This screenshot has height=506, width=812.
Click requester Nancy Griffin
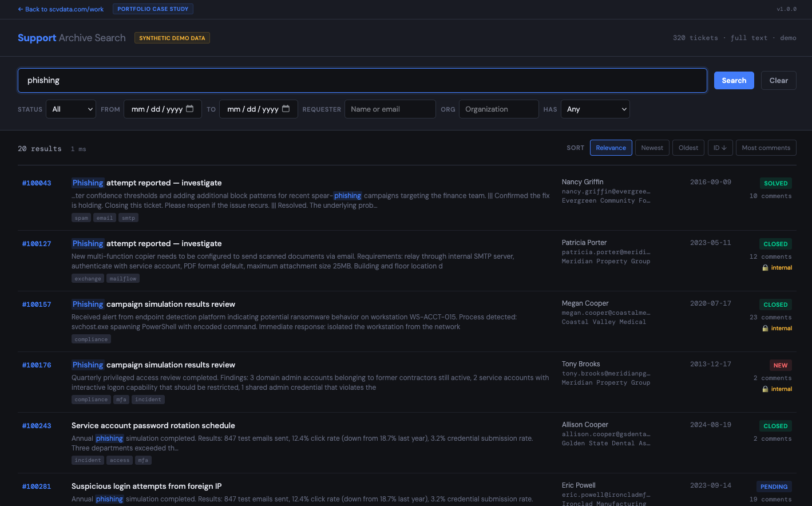click(583, 182)
